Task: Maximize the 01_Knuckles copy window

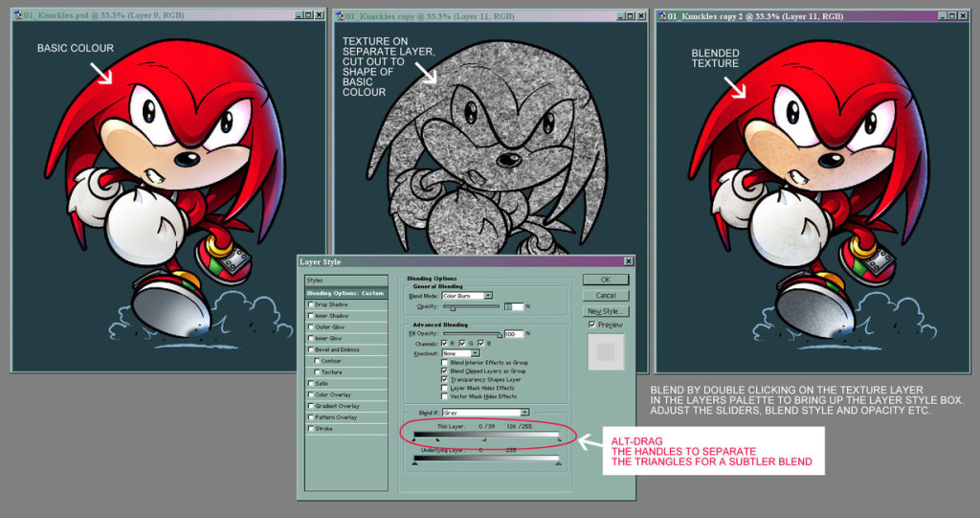Action: coord(630,15)
